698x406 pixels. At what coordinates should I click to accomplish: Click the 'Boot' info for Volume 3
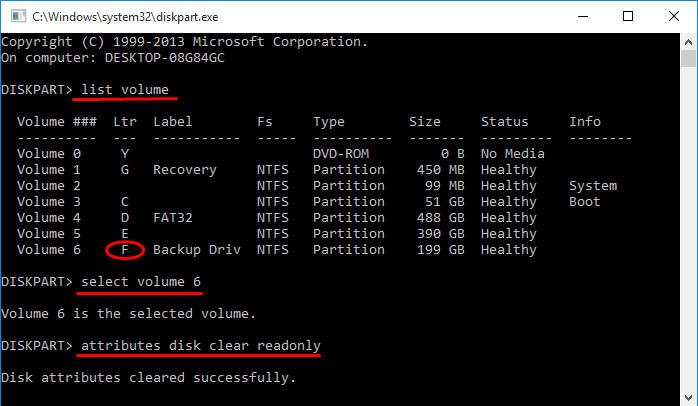(x=585, y=202)
